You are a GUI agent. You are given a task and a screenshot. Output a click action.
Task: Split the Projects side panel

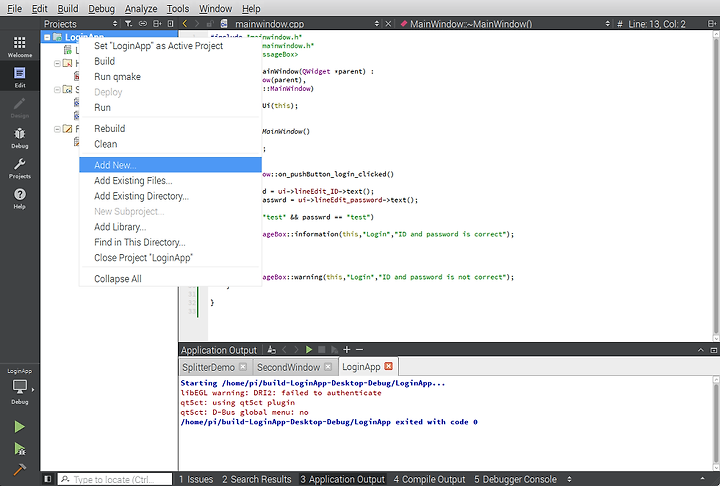tap(157, 23)
